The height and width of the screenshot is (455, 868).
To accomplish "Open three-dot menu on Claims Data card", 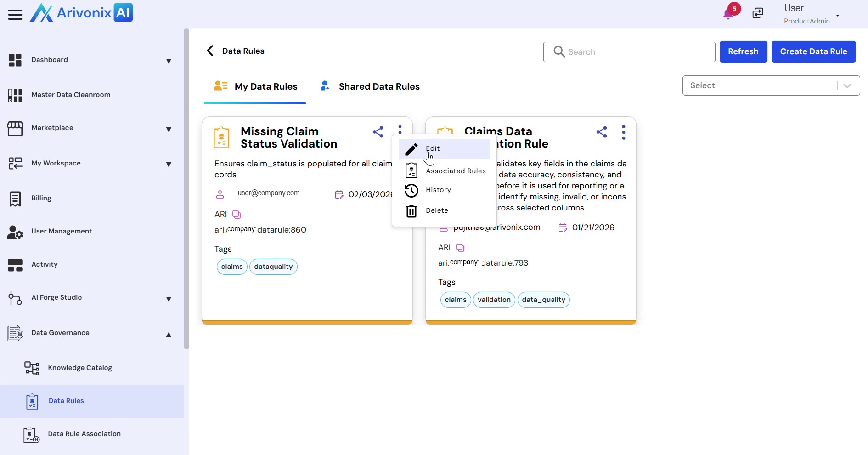I will tap(623, 132).
